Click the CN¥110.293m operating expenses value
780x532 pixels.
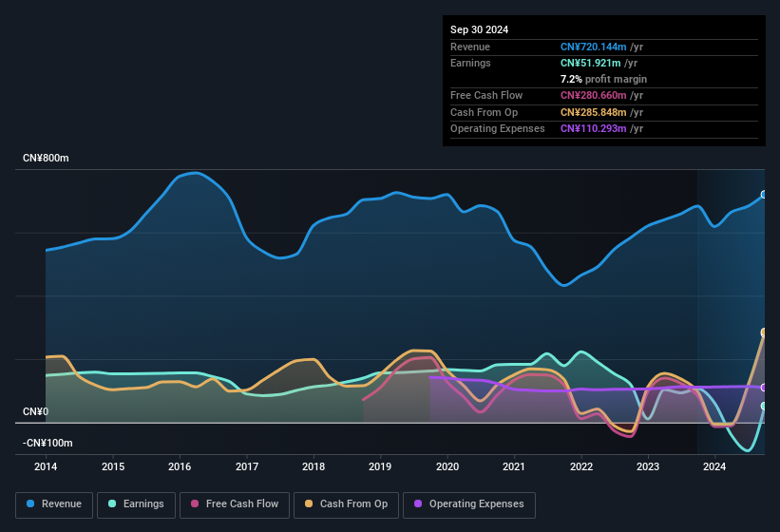[x=593, y=128]
